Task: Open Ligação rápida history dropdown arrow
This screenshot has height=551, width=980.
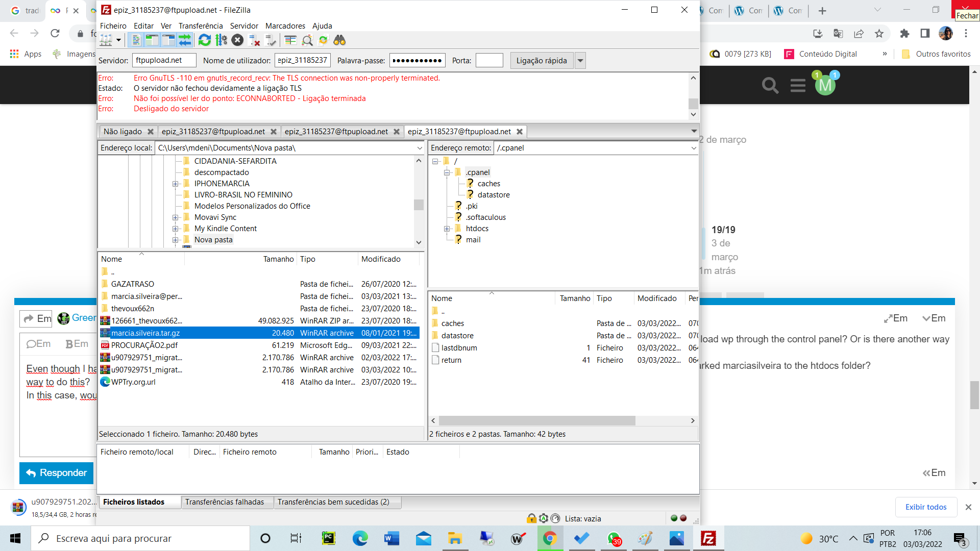Action: 580,61
